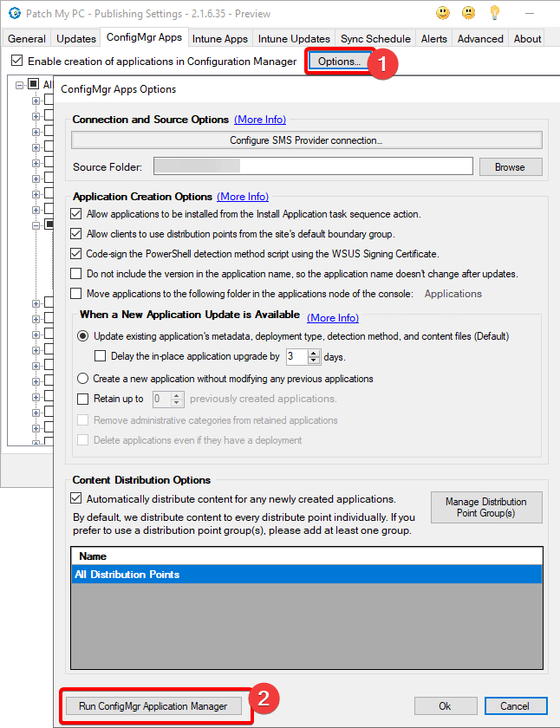Open More Info link for Application Creation Options
The width and height of the screenshot is (560, 728).
tap(243, 197)
